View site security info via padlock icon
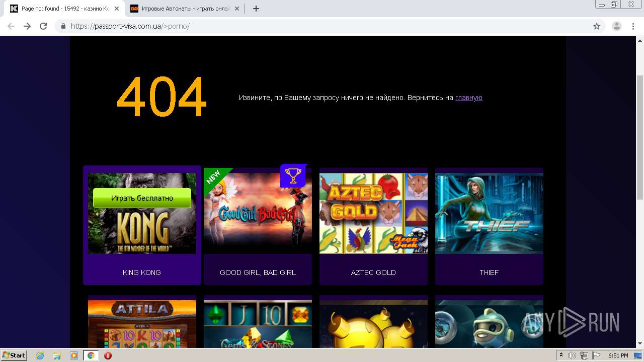This screenshot has height=362, width=644. (63, 26)
